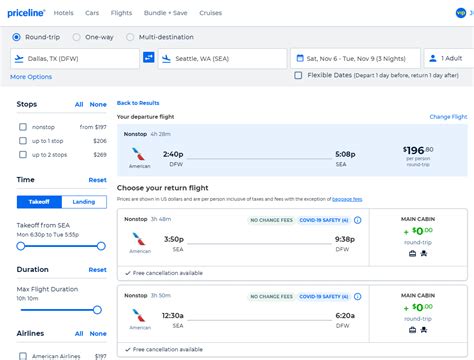The image size is (474, 360).
Task: Click the Dallas, TX (DFW) origin field
Action: click(x=75, y=59)
